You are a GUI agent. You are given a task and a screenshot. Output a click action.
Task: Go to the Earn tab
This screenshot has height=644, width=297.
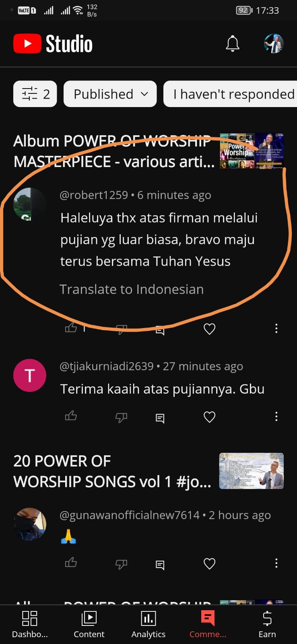pos(267,624)
